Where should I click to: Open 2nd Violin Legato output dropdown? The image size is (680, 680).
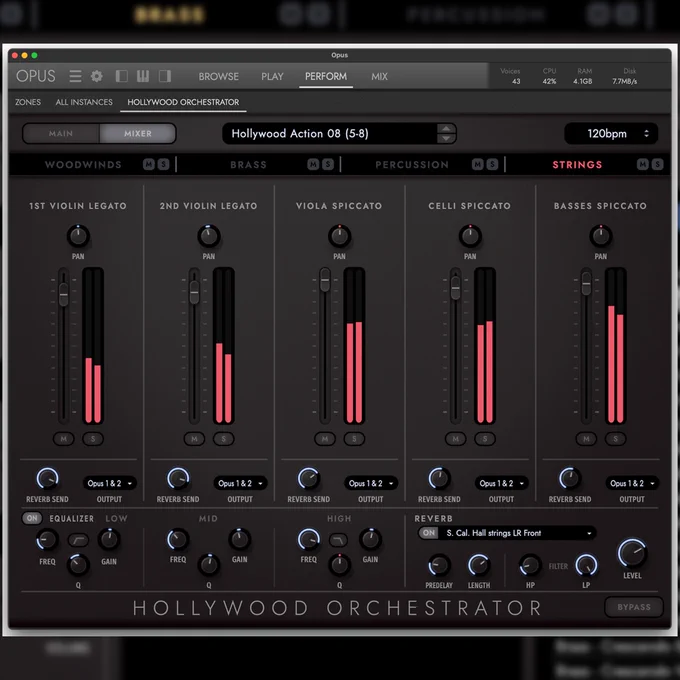point(240,483)
